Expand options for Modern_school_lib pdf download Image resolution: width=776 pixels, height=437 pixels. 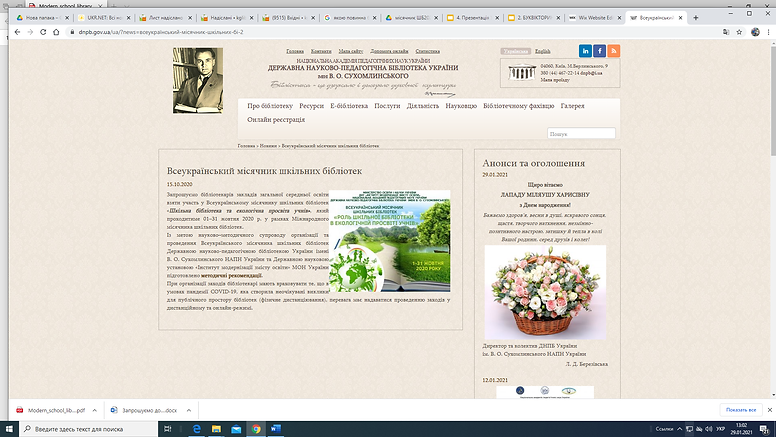[x=94, y=410]
